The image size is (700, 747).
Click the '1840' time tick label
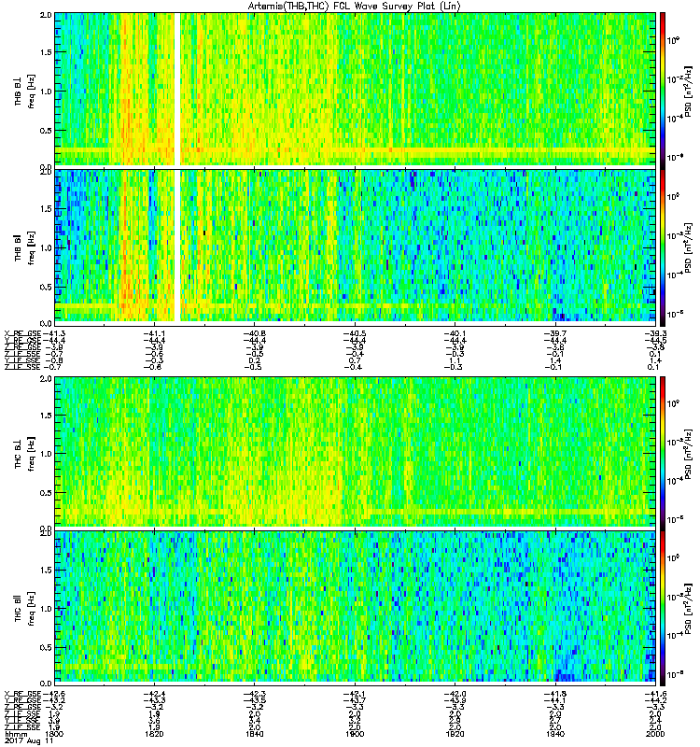tap(255, 734)
